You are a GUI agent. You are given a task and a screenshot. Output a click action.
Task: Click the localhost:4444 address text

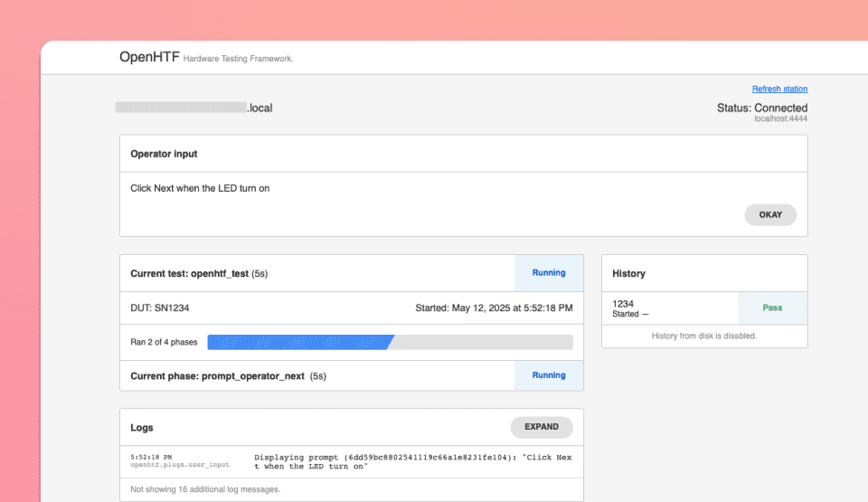pos(780,118)
